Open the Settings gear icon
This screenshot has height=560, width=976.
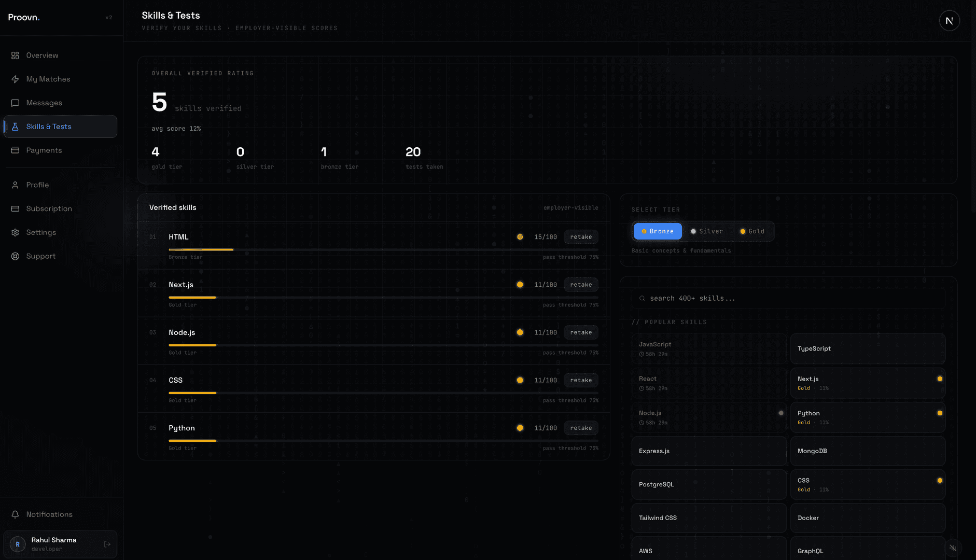[x=15, y=232]
